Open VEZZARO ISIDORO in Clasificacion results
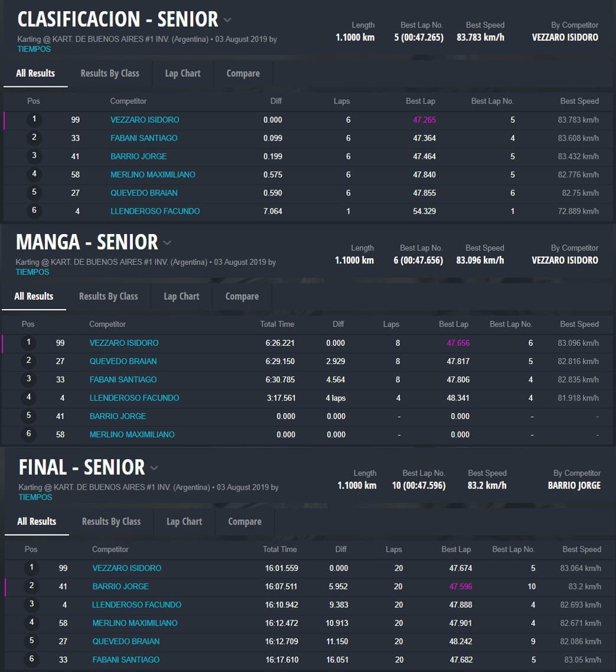This screenshot has height=672, width=616. [145, 120]
